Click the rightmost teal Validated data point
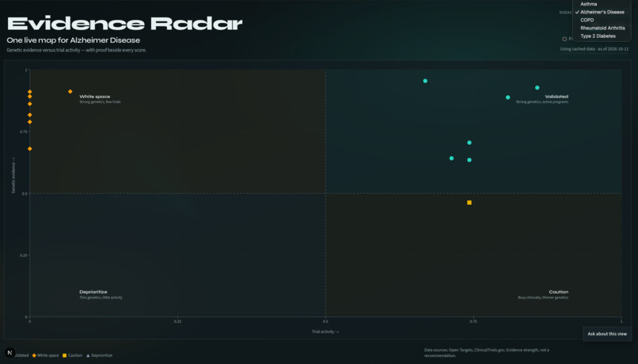638x364 pixels. [x=537, y=88]
